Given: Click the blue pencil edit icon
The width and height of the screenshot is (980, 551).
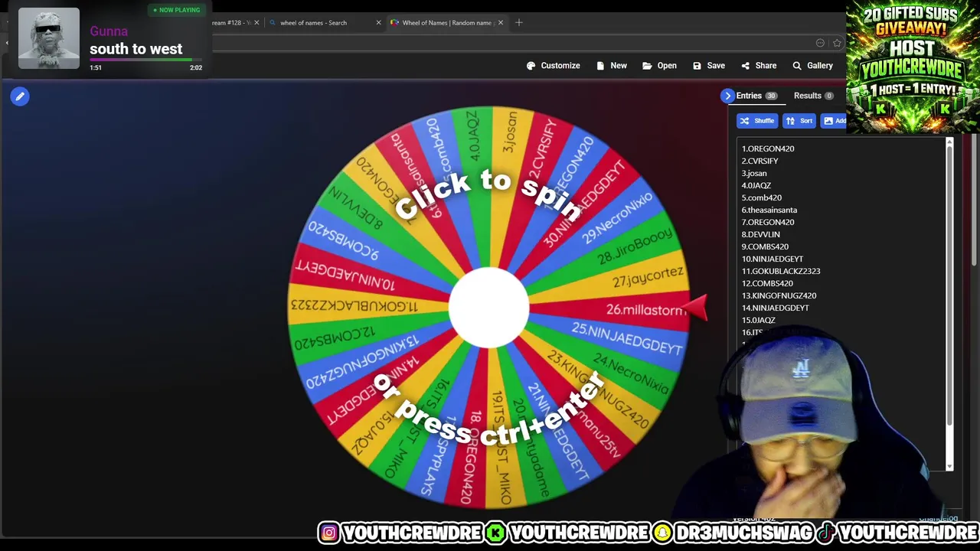Looking at the screenshot, I should tap(20, 96).
